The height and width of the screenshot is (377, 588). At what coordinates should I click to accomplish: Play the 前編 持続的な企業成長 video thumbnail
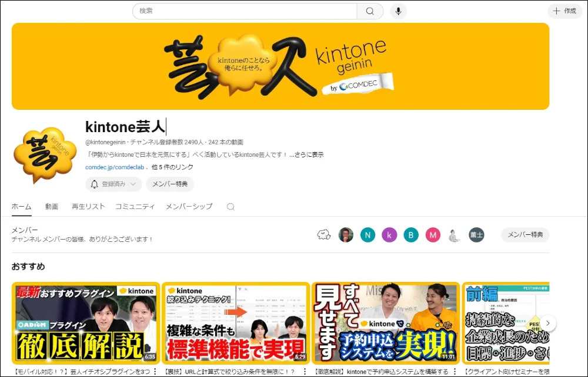point(506,323)
